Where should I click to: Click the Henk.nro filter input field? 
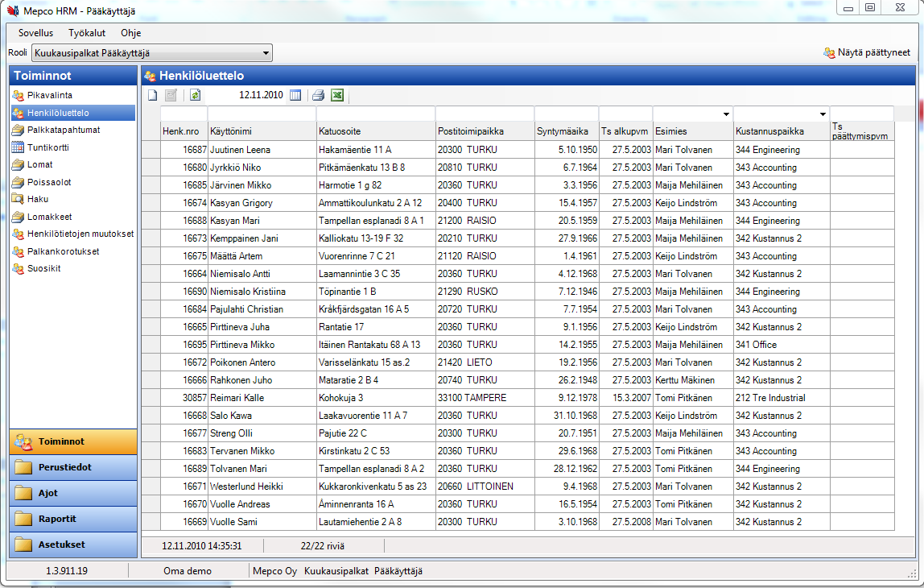(184, 114)
